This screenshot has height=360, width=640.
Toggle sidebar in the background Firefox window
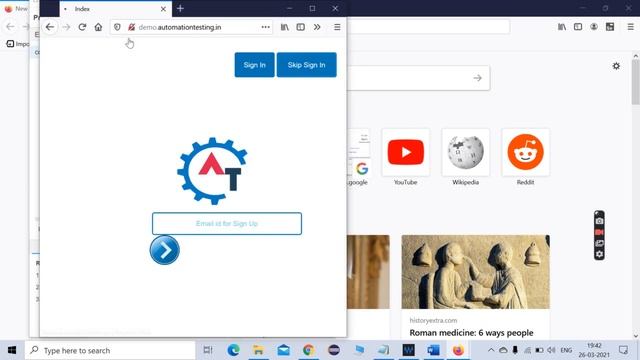[578, 27]
